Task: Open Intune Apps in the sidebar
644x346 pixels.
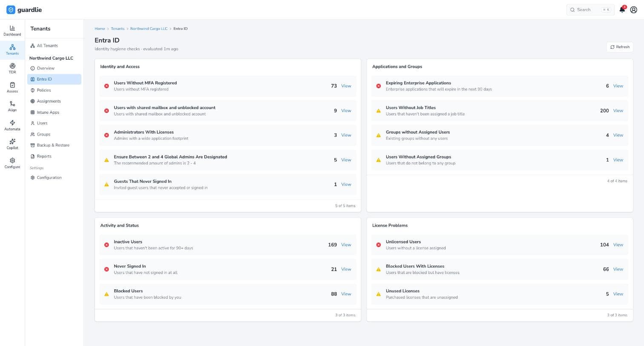Action: pyautogui.click(x=54, y=112)
